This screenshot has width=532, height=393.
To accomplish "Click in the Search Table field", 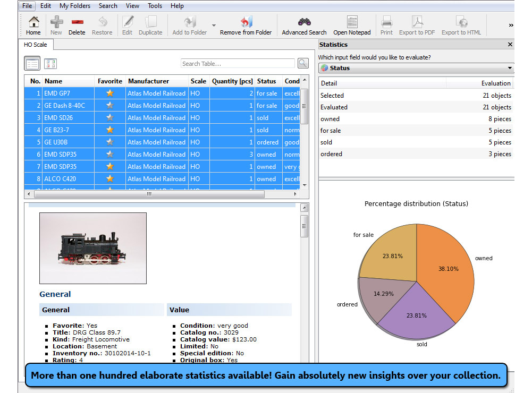I will [x=237, y=64].
